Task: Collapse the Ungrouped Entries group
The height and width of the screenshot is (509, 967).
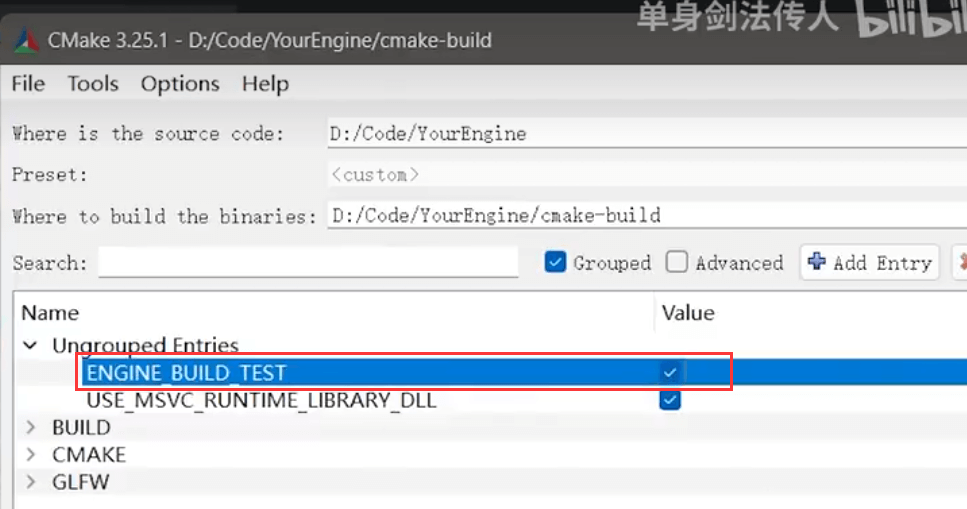Action: point(30,346)
